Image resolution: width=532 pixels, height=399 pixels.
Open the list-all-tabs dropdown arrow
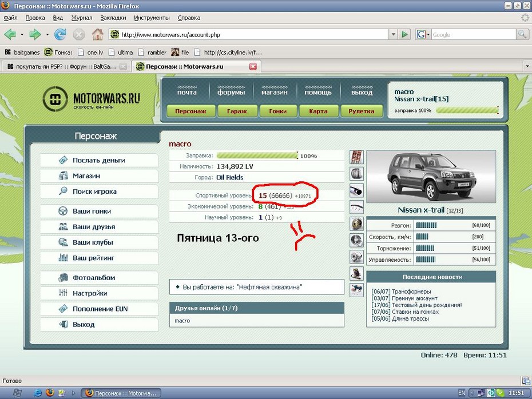coord(527,66)
